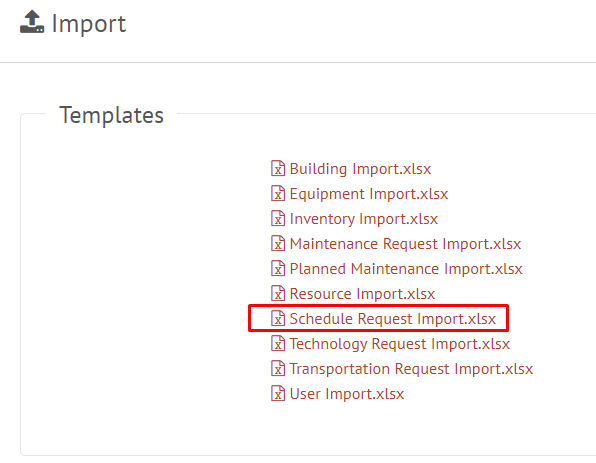Click the Excel icon beside Equipment Import
Screen dimensions: 596x463
[278, 193]
